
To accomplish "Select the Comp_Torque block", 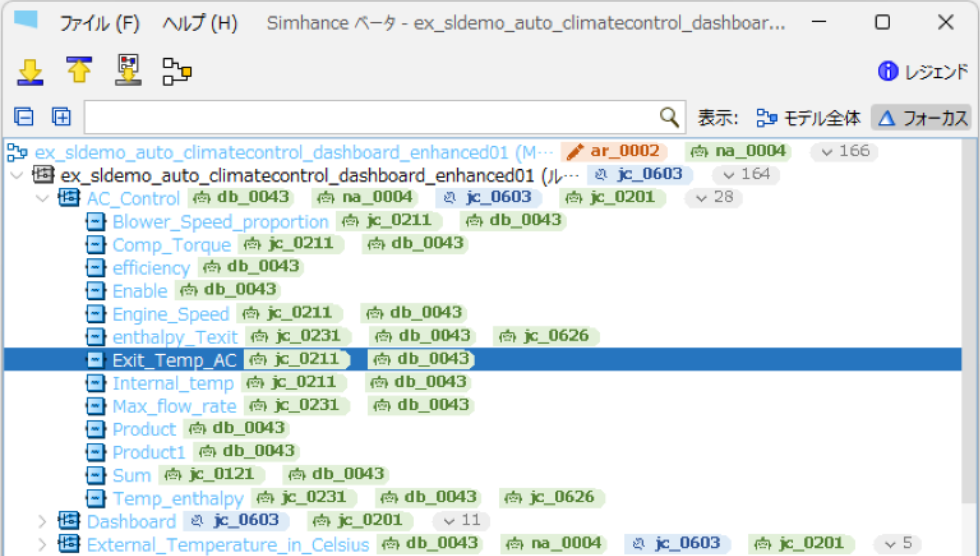I will [171, 244].
